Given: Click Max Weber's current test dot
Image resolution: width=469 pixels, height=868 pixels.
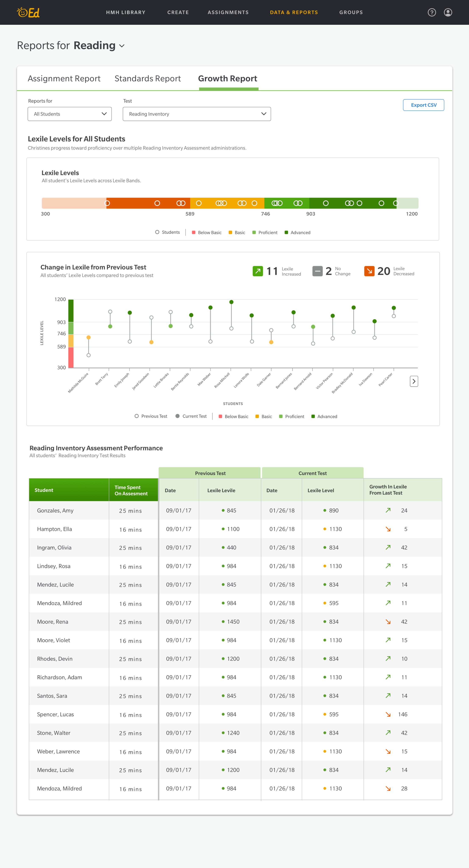Looking at the screenshot, I should coord(211,307).
